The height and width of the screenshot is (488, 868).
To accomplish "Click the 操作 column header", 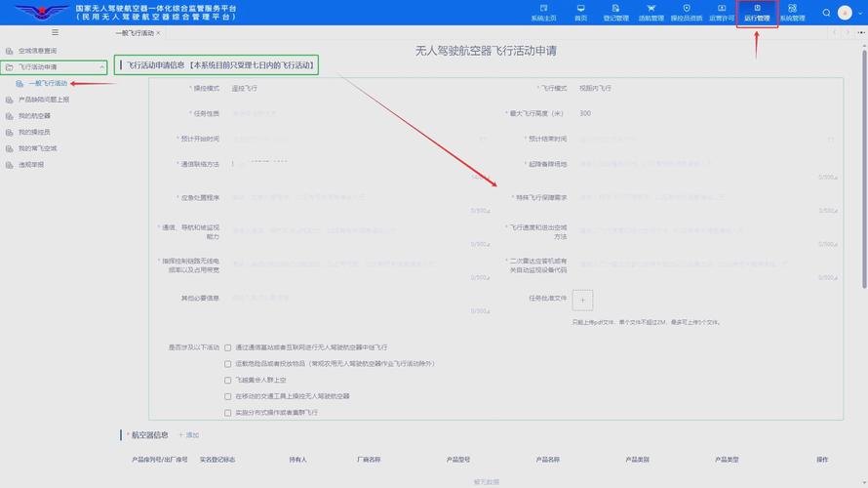I will tap(822, 460).
